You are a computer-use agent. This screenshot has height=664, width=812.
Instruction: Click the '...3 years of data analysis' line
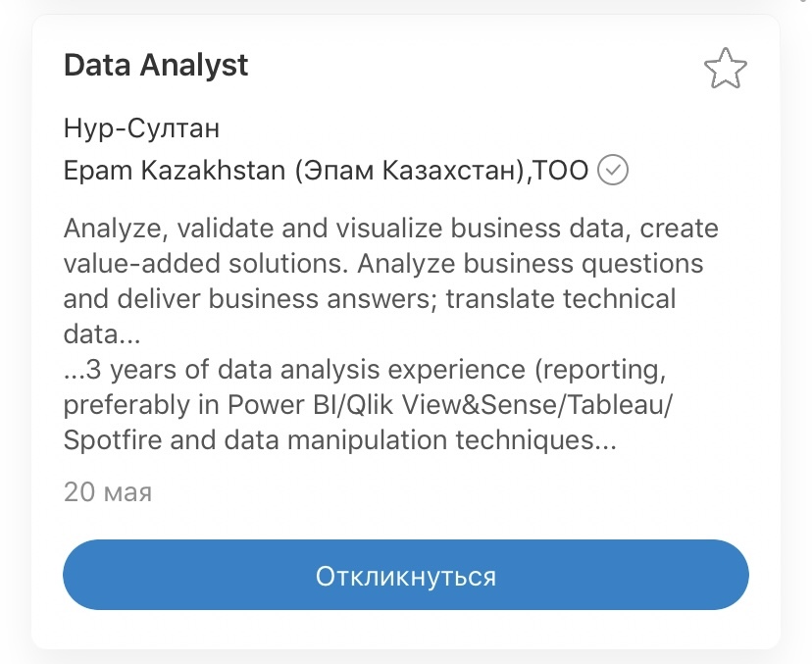click(x=365, y=370)
